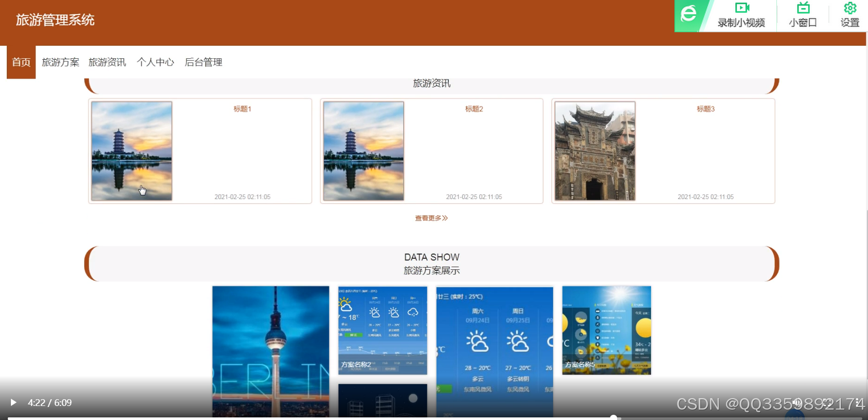Open the large weather forecast plan image

tap(494, 351)
